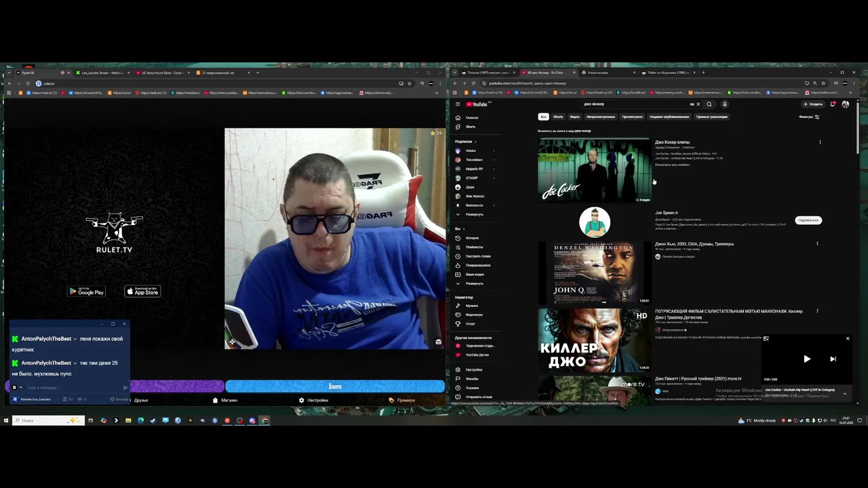Open the Киллер Джо video thumbnail
Image resolution: width=868 pixels, height=488 pixels.
click(594, 340)
